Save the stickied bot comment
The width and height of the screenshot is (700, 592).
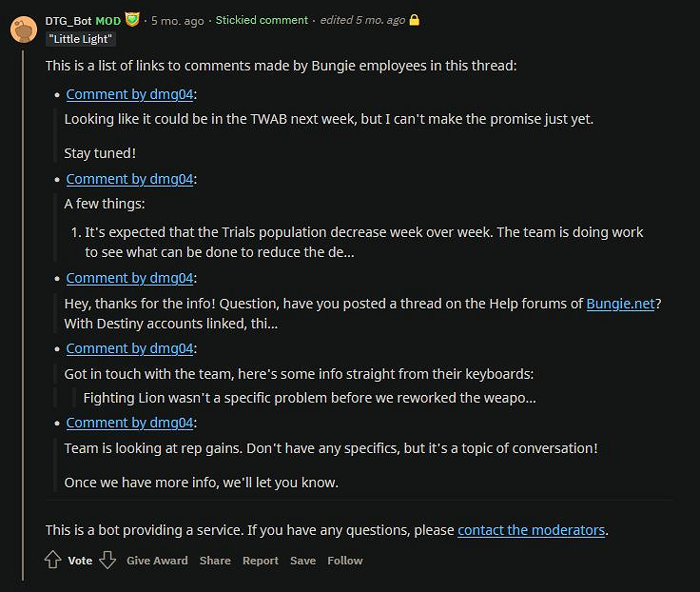302,561
